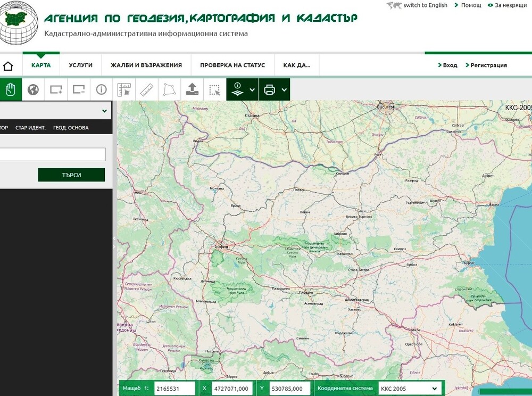
Task: Click the globe full extent icon
Action: point(33,89)
